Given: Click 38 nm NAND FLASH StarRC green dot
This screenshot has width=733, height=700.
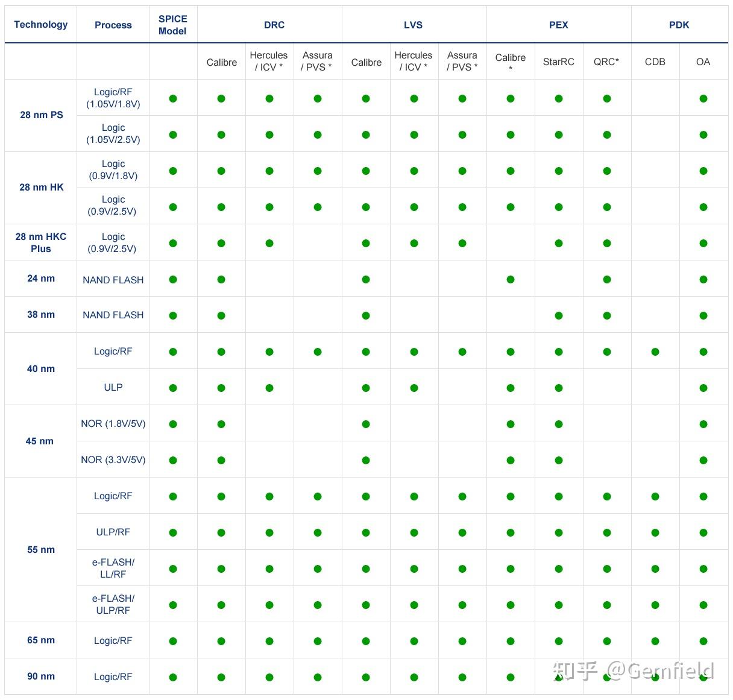Looking at the screenshot, I should click(x=559, y=315).
